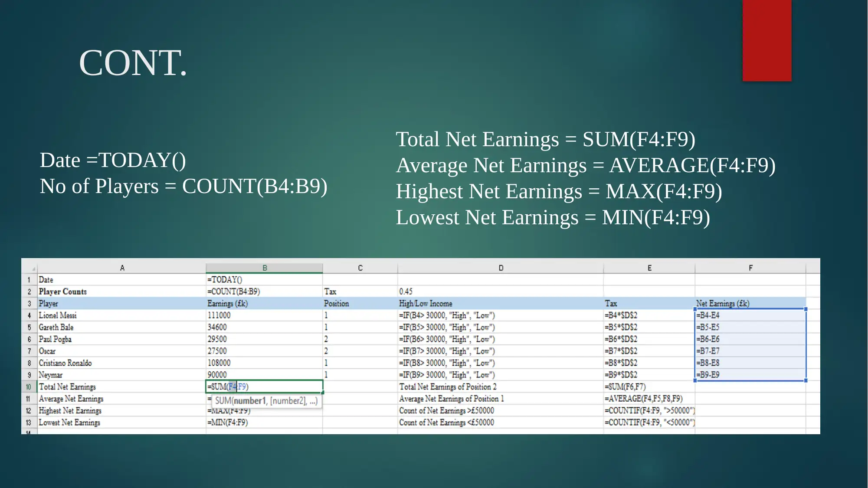The width and height of the screenshot is (868, 488).
Task: Select the Oscar cell
Action: (x=122, y=351)
